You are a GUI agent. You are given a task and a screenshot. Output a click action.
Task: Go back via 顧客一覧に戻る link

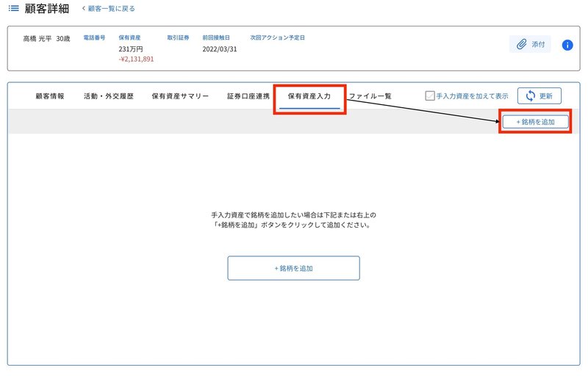click(x=108, y=9)
